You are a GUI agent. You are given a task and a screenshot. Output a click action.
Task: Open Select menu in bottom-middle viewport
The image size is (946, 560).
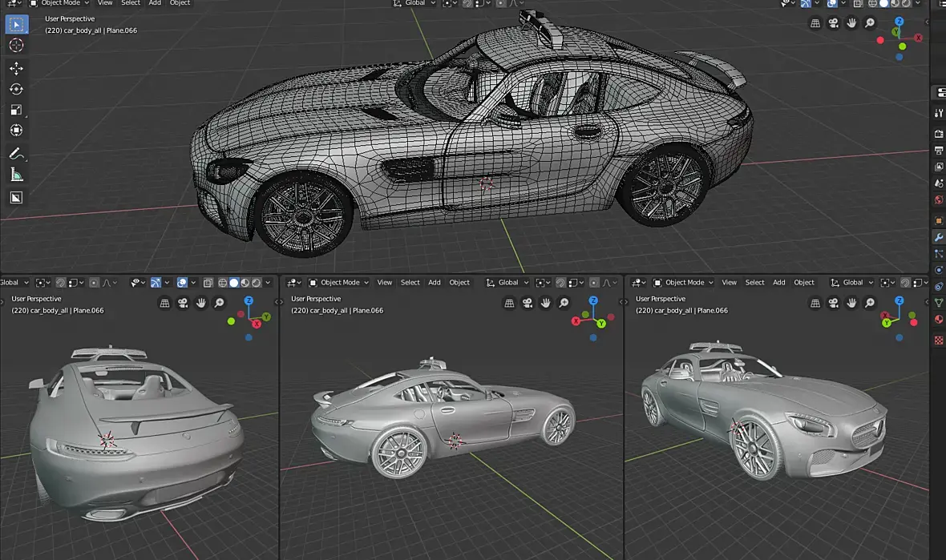[410, 282]
